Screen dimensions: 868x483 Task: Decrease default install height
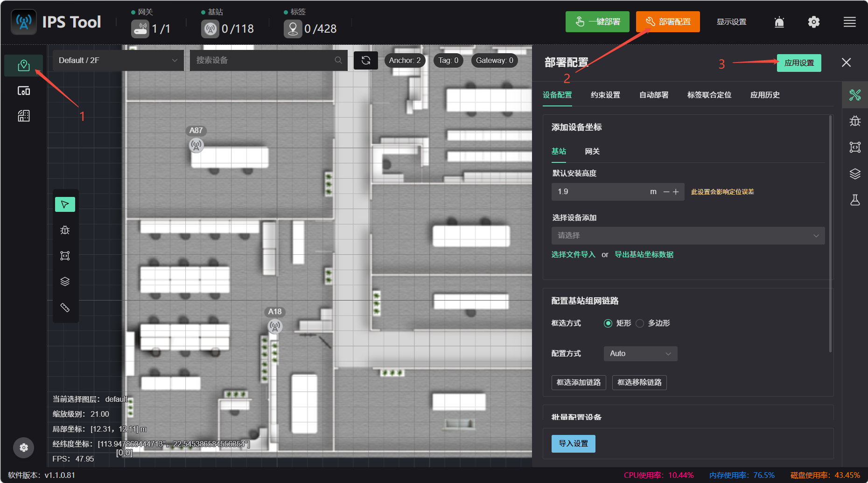pos(666,192)
